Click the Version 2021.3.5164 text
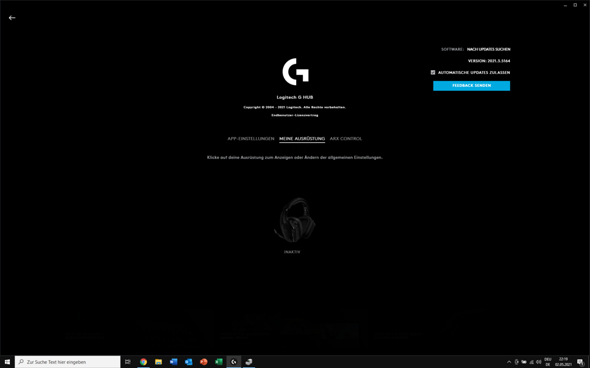The height and width of the screenshot is (368, 590). pyautogui.click(x=489, y=61)
